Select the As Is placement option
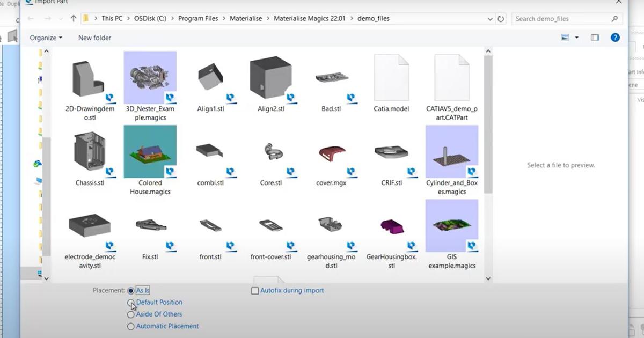Image resolution: width=644 pixels, height=338 pixels. pos(131,291)
